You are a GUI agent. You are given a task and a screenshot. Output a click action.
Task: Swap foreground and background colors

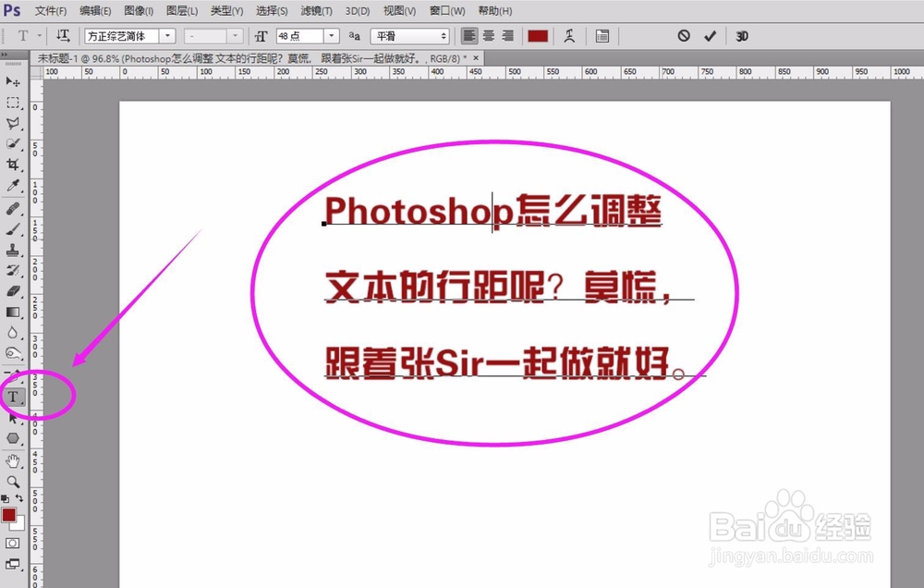tap(19, 498)
